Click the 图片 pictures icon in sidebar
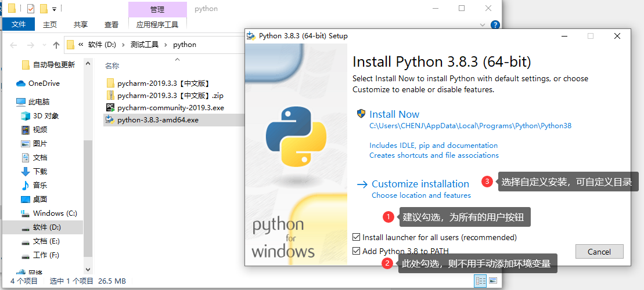This screenshot has width=644, height=290. click(26, 144)
